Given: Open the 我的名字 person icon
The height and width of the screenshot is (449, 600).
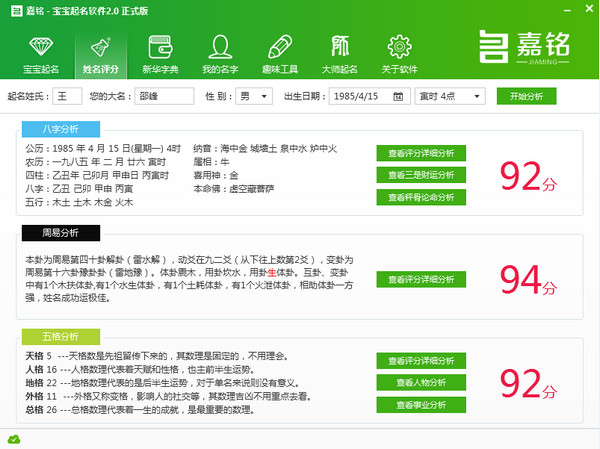Looking at the screenshot, I should pyautogui.click(x=220, y=48).
